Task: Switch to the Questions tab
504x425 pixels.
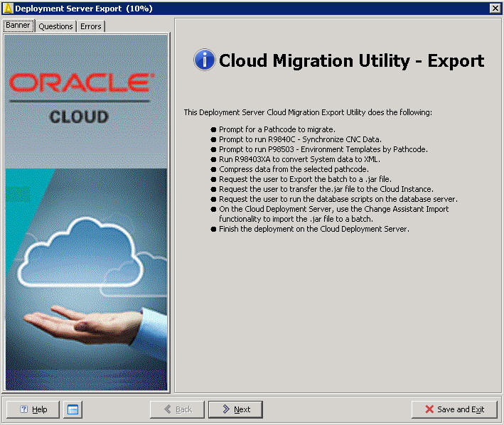Action: click(55, 26)
